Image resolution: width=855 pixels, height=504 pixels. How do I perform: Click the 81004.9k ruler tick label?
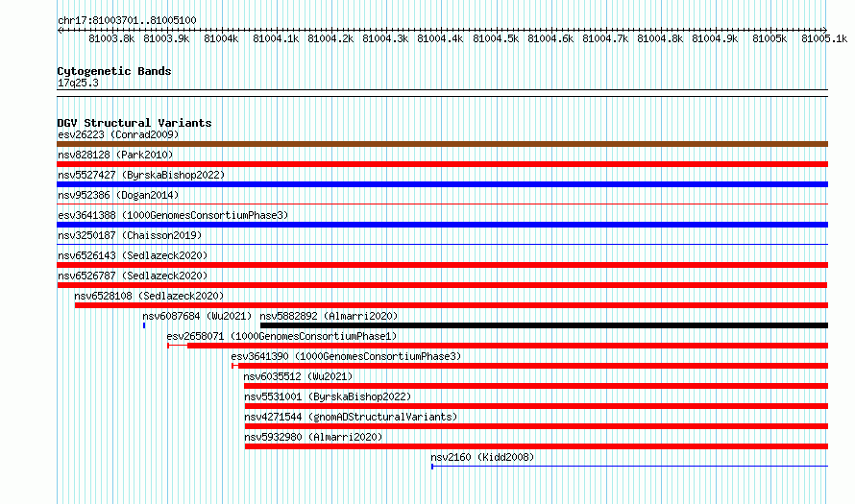[715, 38]
